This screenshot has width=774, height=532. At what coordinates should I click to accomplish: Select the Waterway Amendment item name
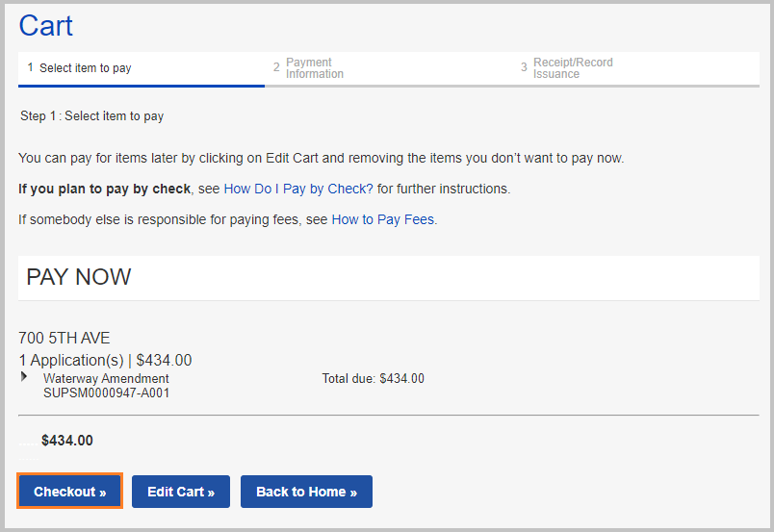(x=106, y=379)
